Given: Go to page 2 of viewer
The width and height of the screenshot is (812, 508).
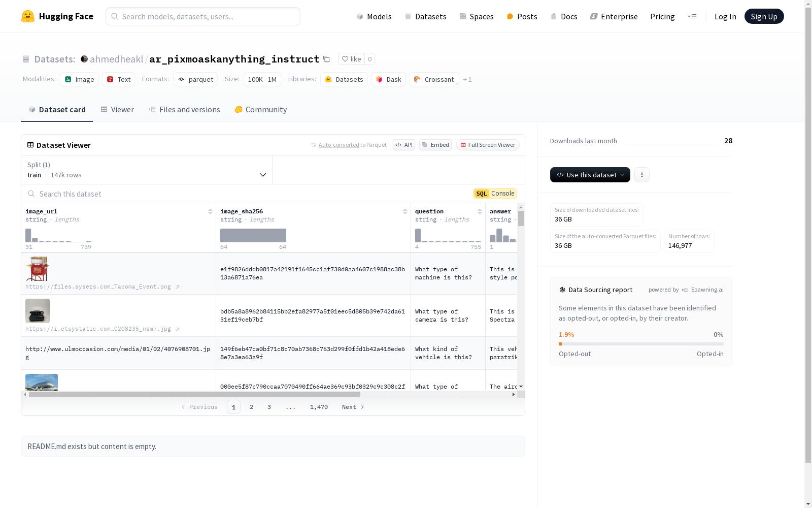Looking at the screenshot, I should [251, 407].
